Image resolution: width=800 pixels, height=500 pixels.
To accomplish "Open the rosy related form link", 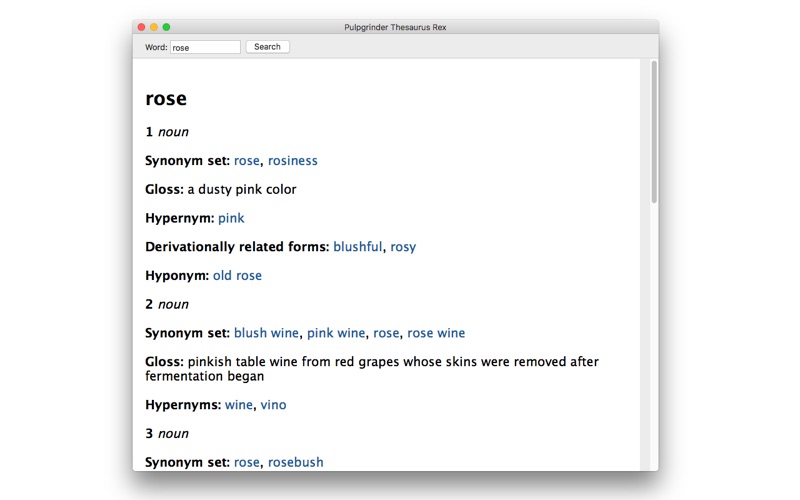I will pyautogui.click(x=403, y=247).
